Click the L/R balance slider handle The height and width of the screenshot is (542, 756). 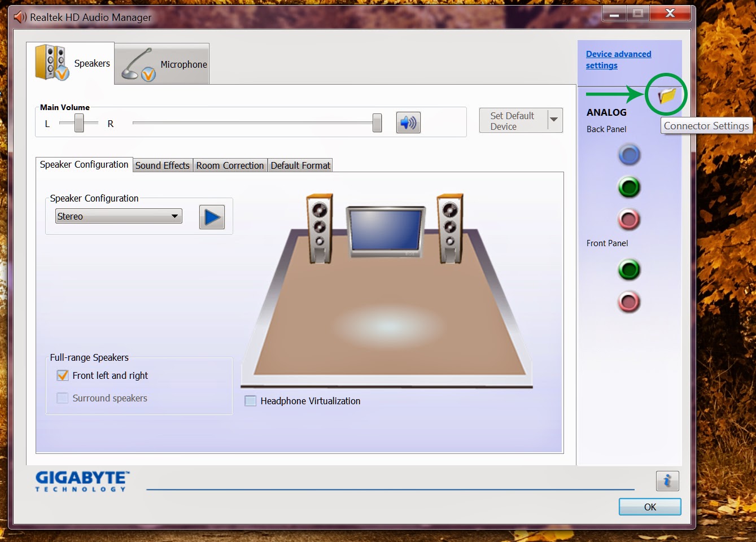tap(79, 123)
